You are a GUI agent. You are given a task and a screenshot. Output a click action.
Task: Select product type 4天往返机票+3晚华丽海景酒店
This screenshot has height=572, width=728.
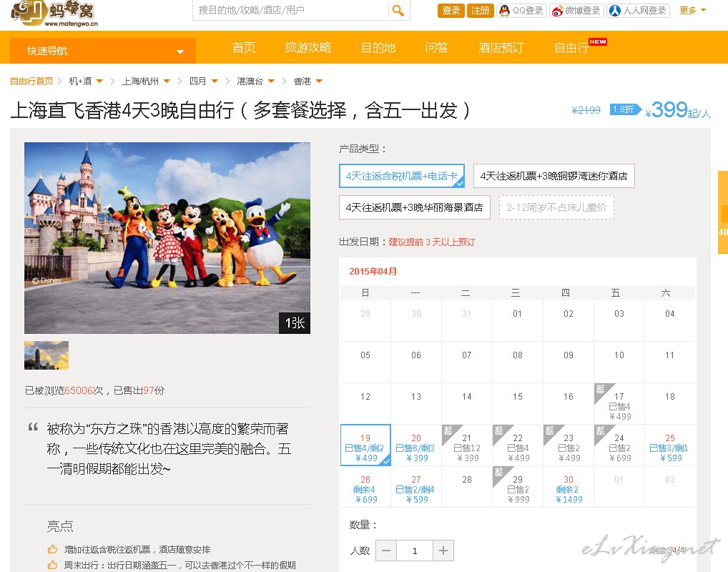click(x=415, y=207)
